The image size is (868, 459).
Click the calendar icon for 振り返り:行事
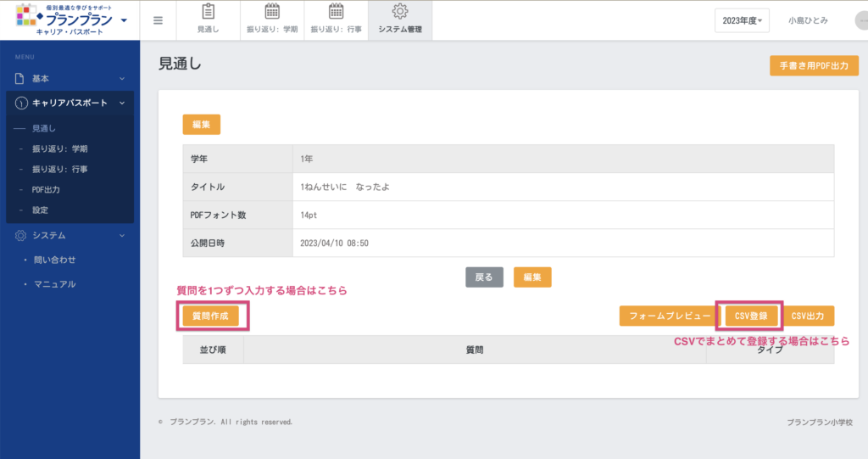336,12
